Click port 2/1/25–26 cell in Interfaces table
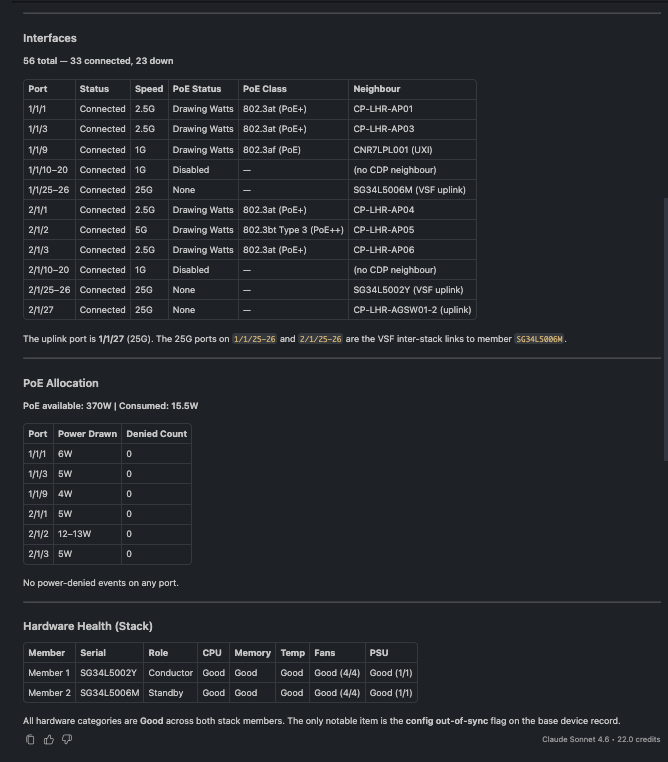 point(49,290)
